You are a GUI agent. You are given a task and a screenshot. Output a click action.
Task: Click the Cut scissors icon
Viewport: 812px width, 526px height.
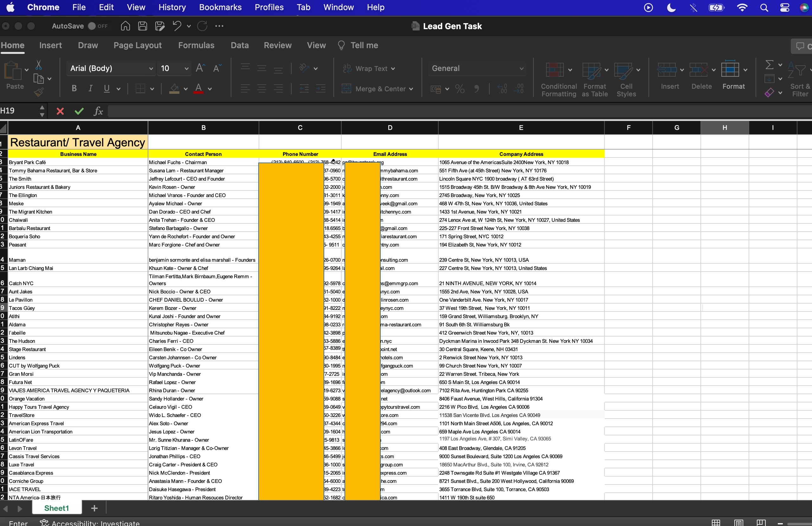(x=39, y=65)
